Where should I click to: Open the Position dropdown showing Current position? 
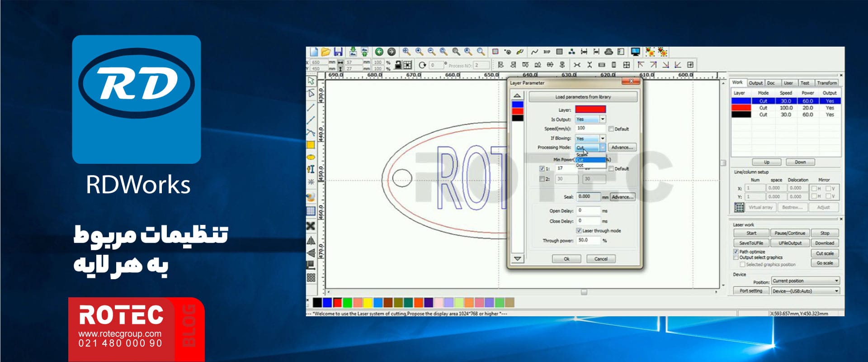[836, 281]
